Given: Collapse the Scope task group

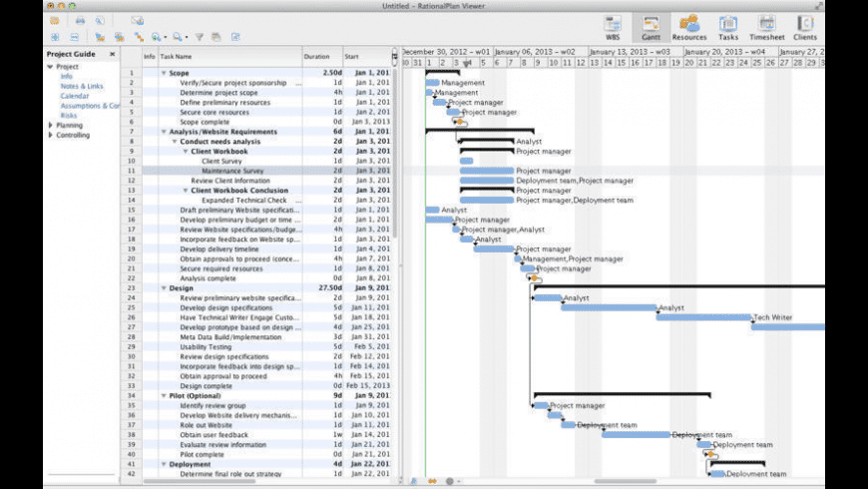Looking at the screenshot, I should pyautogui.click(x=164, y=73).
